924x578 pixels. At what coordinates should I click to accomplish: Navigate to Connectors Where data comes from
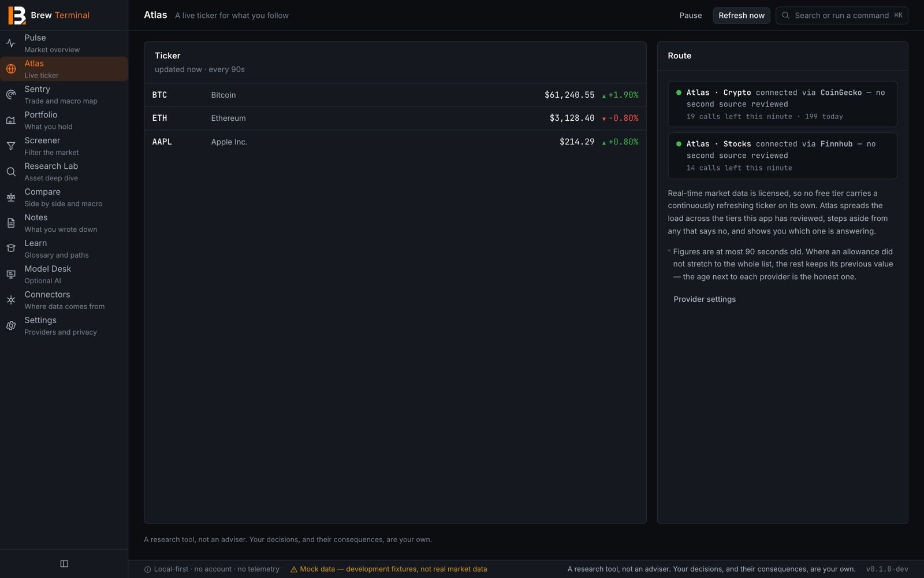point(64,300)
